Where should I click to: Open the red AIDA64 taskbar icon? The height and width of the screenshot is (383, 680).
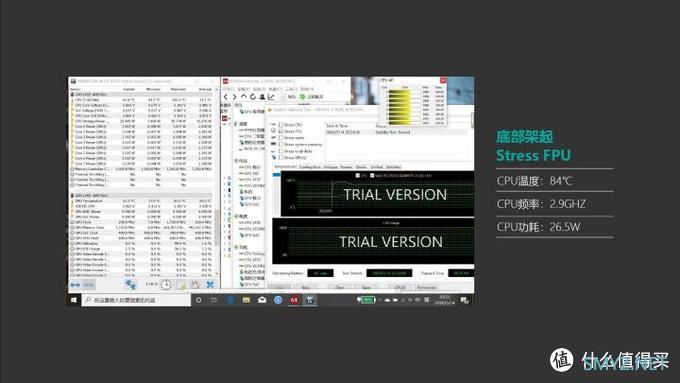(294, 300)
